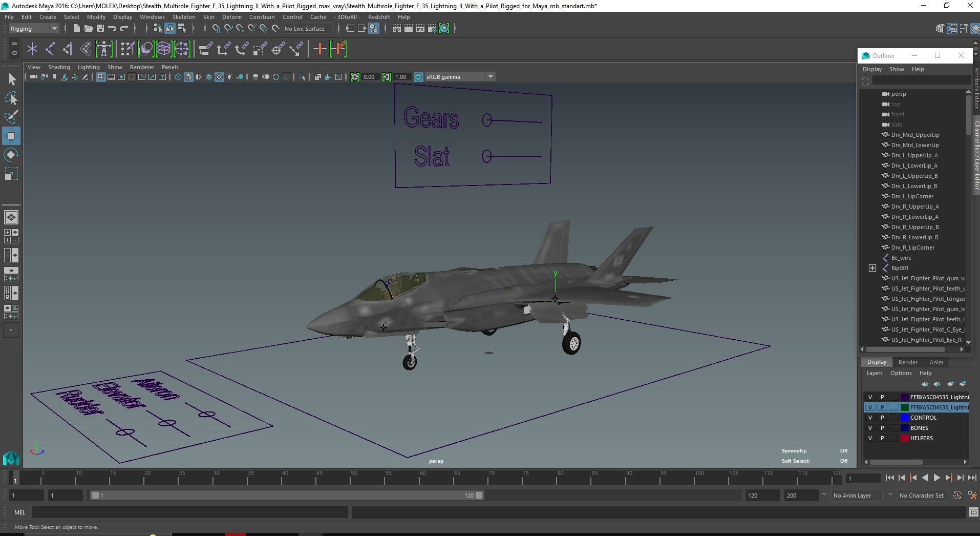
Task: Activate the Scale tool
Action: coord(11,174)
